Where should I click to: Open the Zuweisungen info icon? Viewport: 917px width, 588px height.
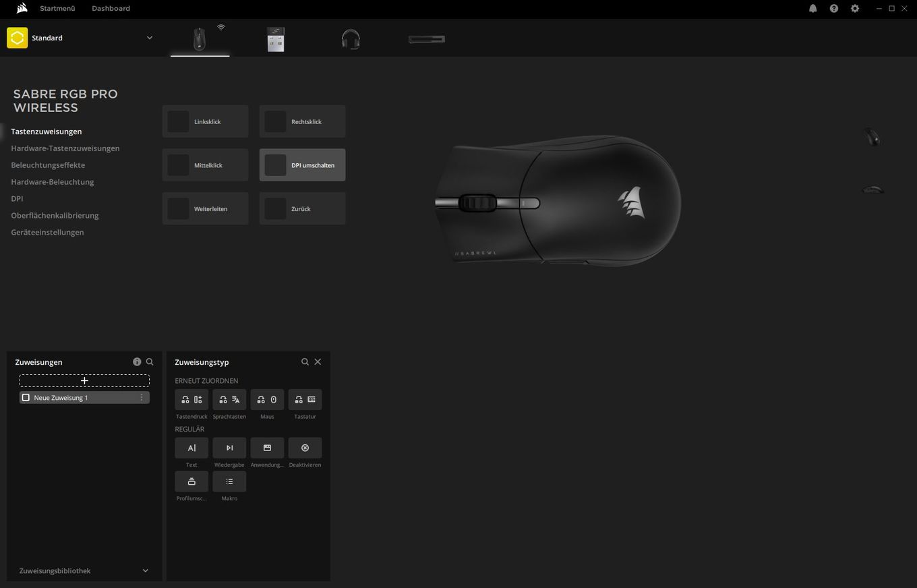tap(137, 361)
